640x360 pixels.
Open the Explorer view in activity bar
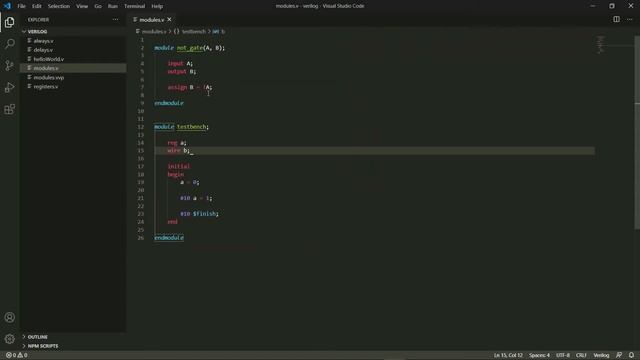pyautogui.click(x=9, y=22)
